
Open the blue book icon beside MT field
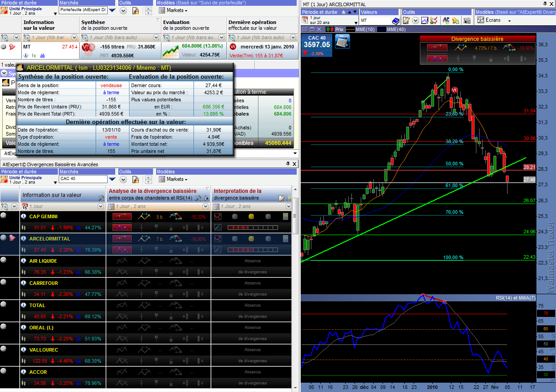396,20
